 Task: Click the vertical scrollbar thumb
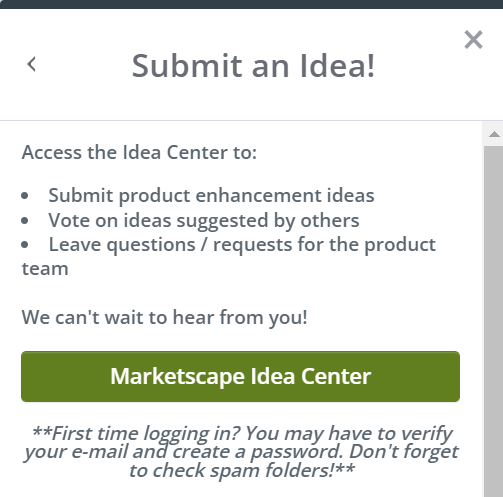point(494,321)
